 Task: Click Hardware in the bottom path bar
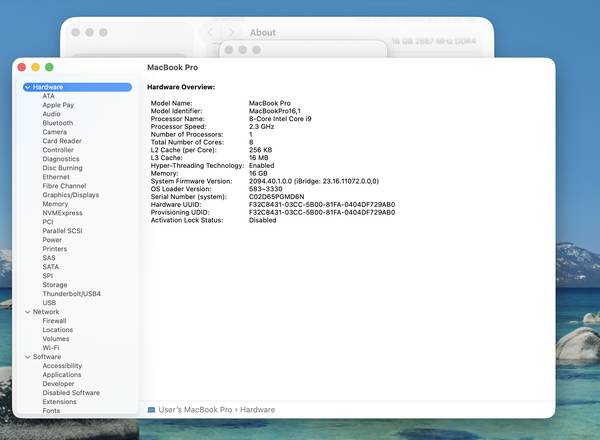[258, 410]
